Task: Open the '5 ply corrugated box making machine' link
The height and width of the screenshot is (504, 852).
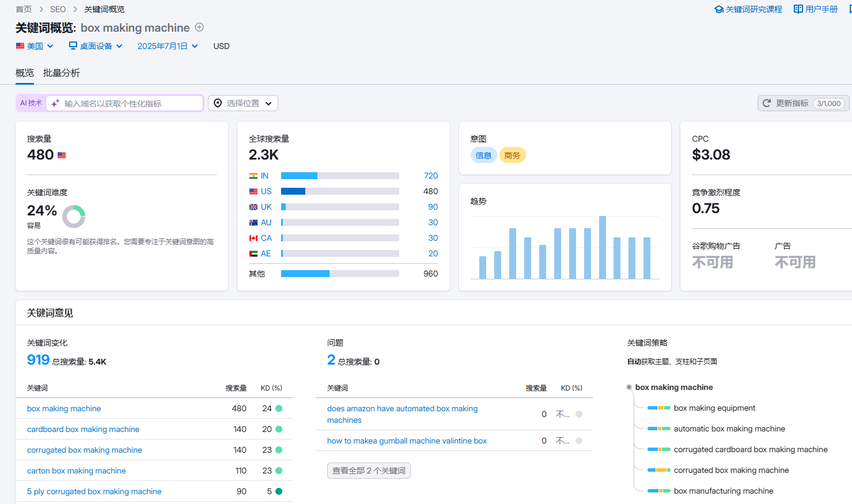Action: pyautogui.click(x=94, y=491)
